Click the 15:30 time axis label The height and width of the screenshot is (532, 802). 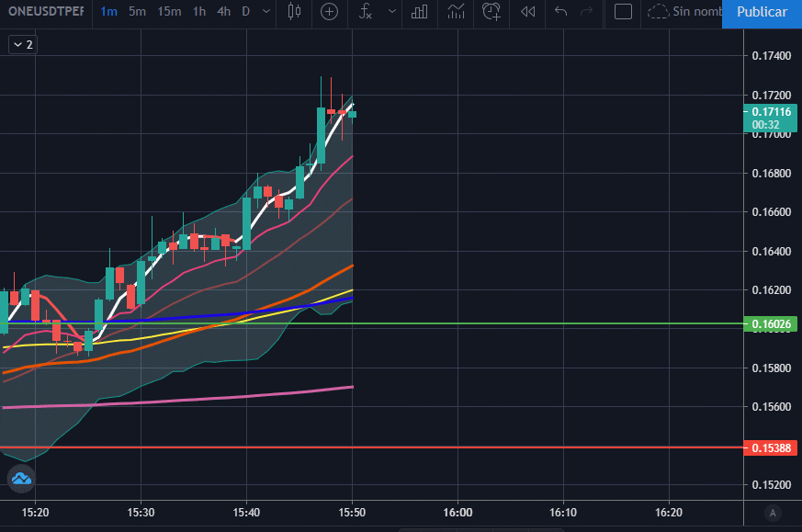click(x=141, y=513)
